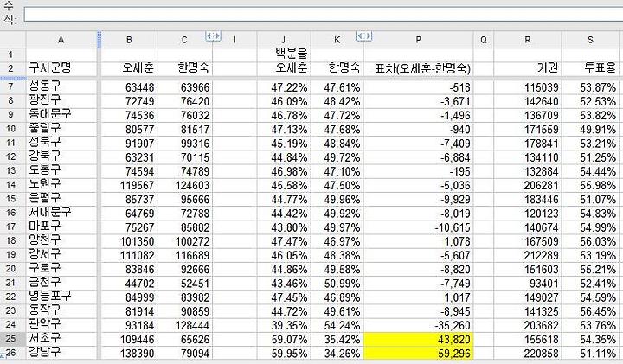Click the 59.95% percentage cell
Image resolution: width=623 pixels, height=364 pixels.
pos(284,354)
